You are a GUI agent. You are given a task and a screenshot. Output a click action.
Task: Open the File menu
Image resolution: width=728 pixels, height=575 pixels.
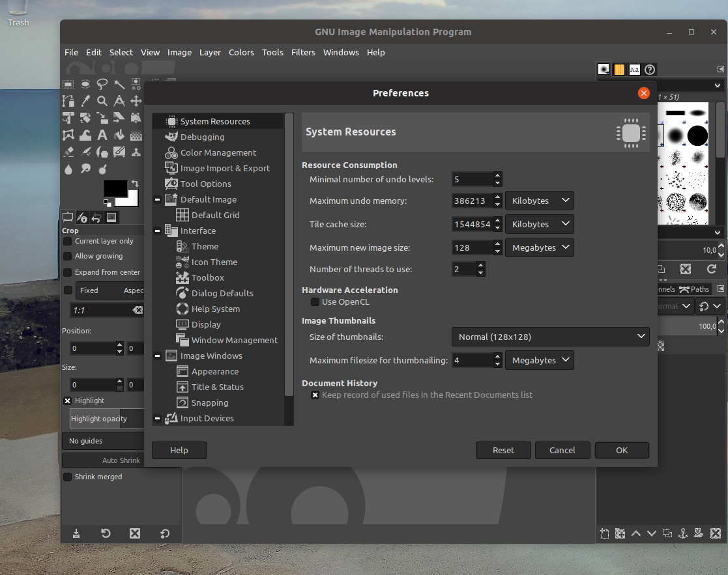pos(71,52)
